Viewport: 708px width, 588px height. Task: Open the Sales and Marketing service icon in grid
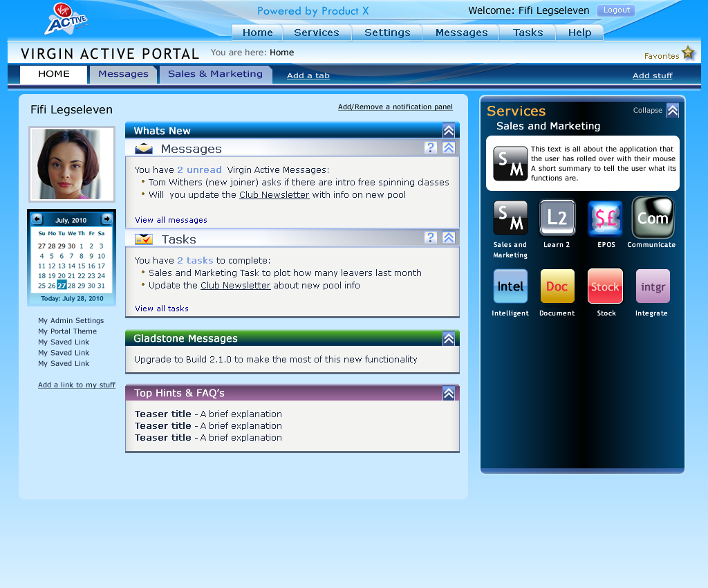[x=510, y=218]
